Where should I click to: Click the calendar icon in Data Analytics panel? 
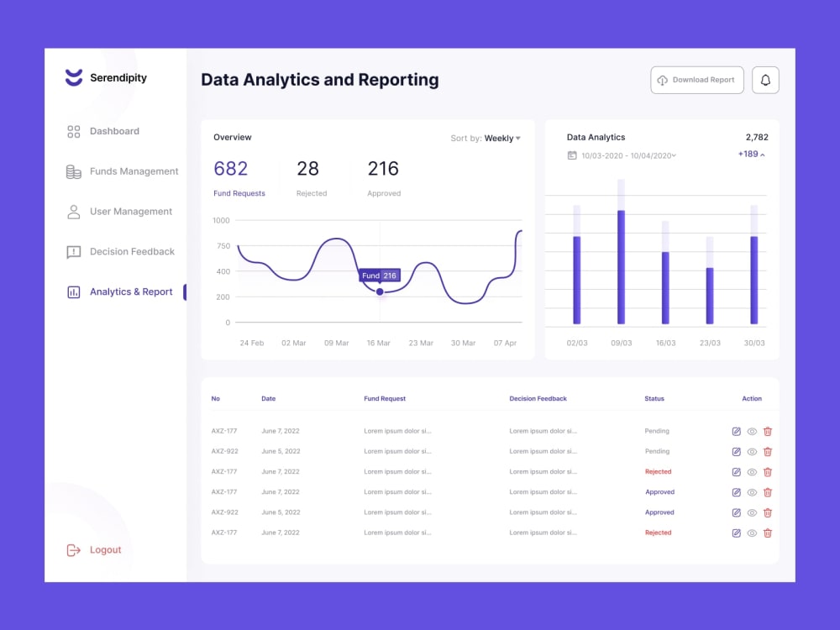(x=570, y=155)
